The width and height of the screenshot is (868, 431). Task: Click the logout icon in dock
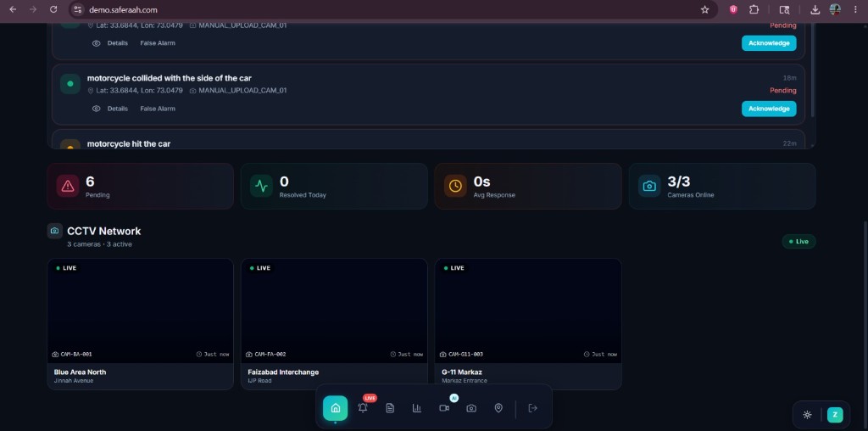coord(532,408)
